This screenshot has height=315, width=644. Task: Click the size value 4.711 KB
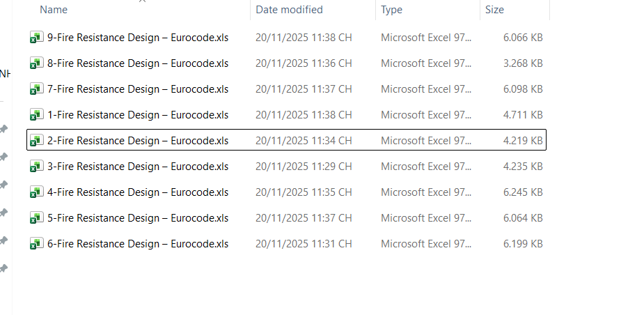523,115
